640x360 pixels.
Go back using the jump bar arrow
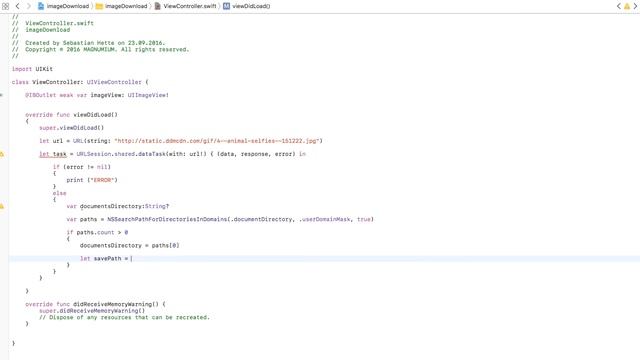click(18, 6)
